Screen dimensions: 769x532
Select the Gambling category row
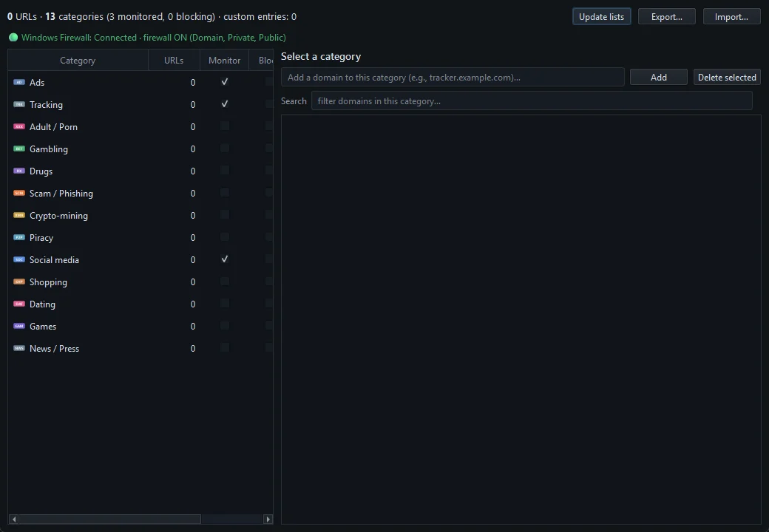coord(140,149)
